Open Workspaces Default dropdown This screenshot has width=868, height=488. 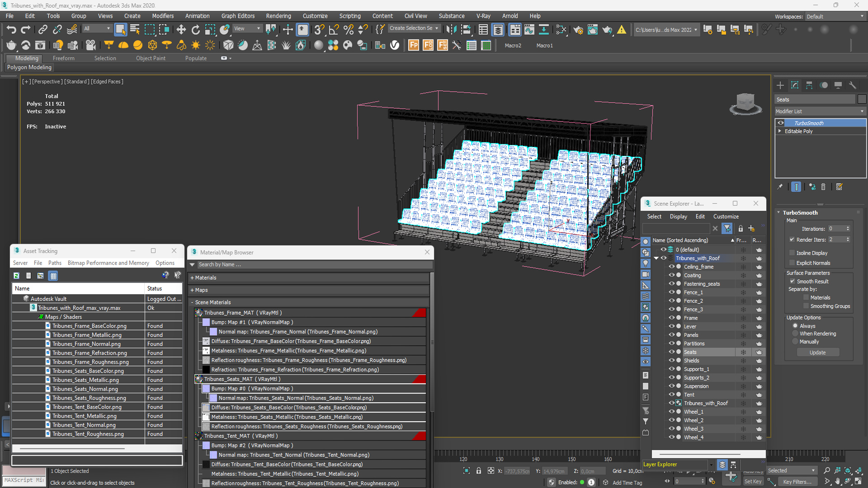(835, 17)
